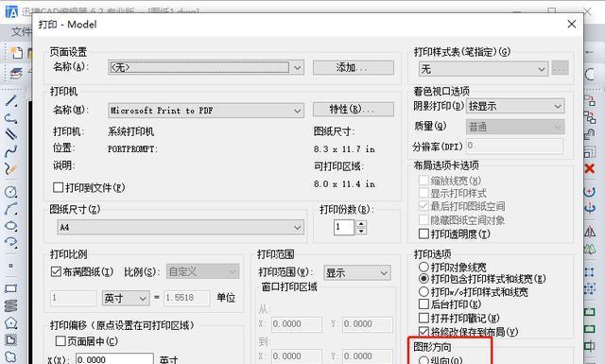
Task: Uncheck 布满图纸 checkbox
Action: (x=56, y=271)
